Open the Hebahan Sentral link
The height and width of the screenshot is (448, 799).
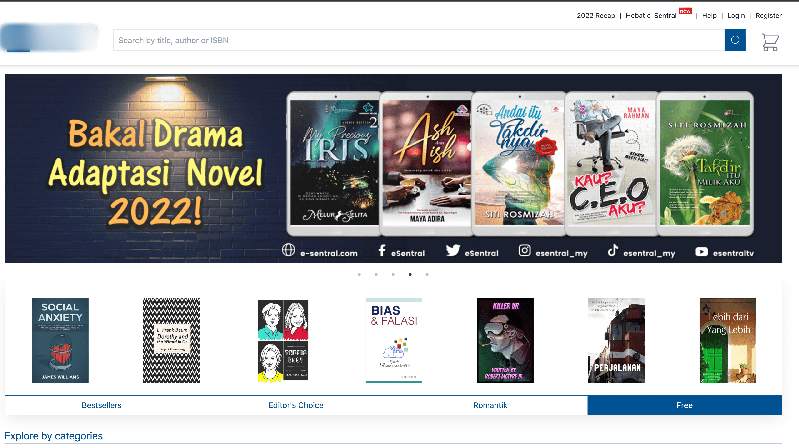click(x=651, y=16)
